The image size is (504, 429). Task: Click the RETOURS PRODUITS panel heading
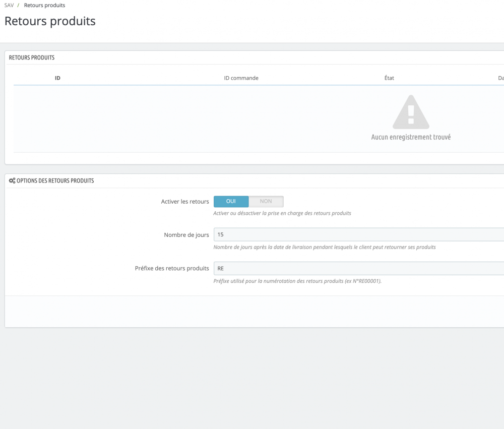point(32,57)
